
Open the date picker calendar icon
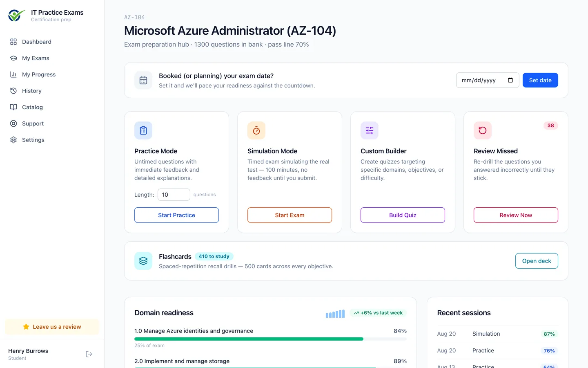510,80
